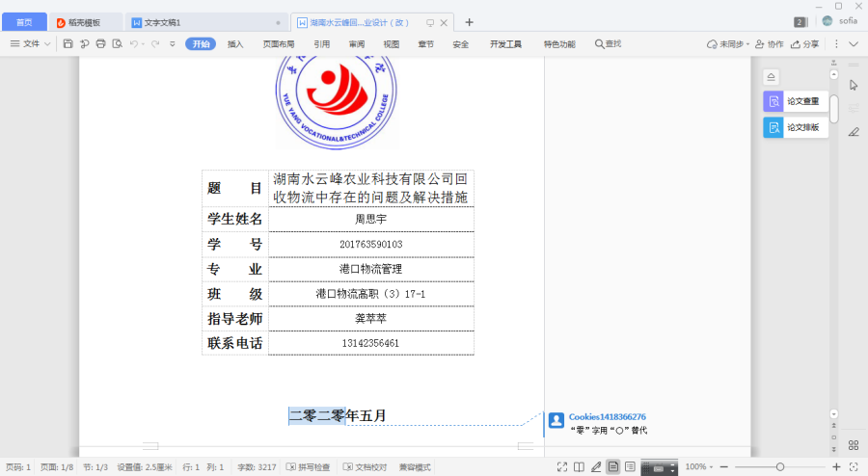Open the 引用 ribbon tab

321,44
